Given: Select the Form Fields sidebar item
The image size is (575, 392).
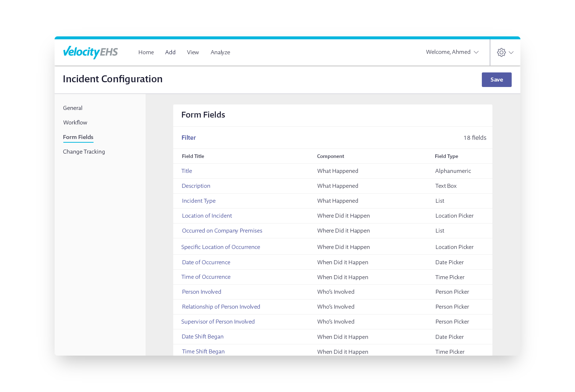Looking at the screenshot, I should tap(78, 137).
